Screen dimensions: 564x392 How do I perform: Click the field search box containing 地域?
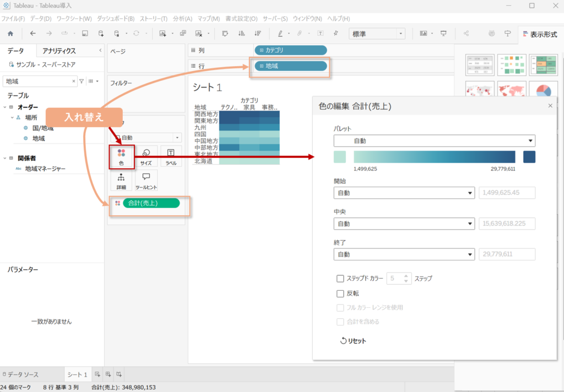click(37, 81)
